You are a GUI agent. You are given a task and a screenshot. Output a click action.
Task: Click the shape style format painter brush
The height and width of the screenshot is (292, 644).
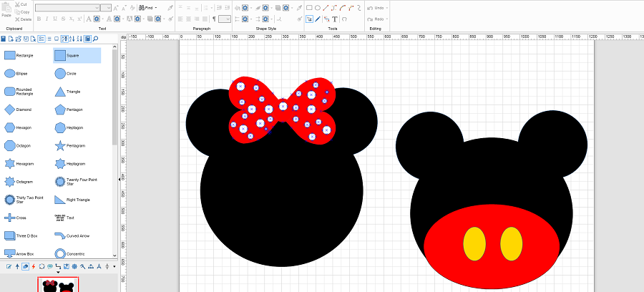coord(300,19)
